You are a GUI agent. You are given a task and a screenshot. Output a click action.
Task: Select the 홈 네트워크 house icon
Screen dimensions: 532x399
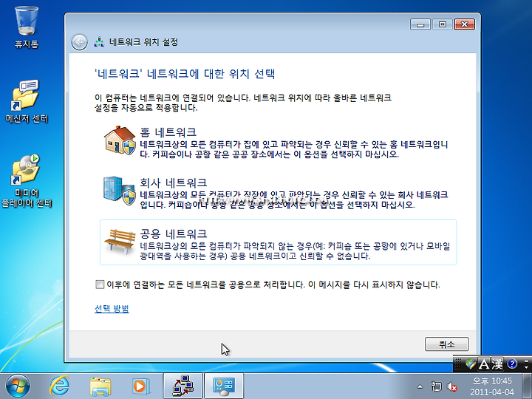tap(120, 141)
